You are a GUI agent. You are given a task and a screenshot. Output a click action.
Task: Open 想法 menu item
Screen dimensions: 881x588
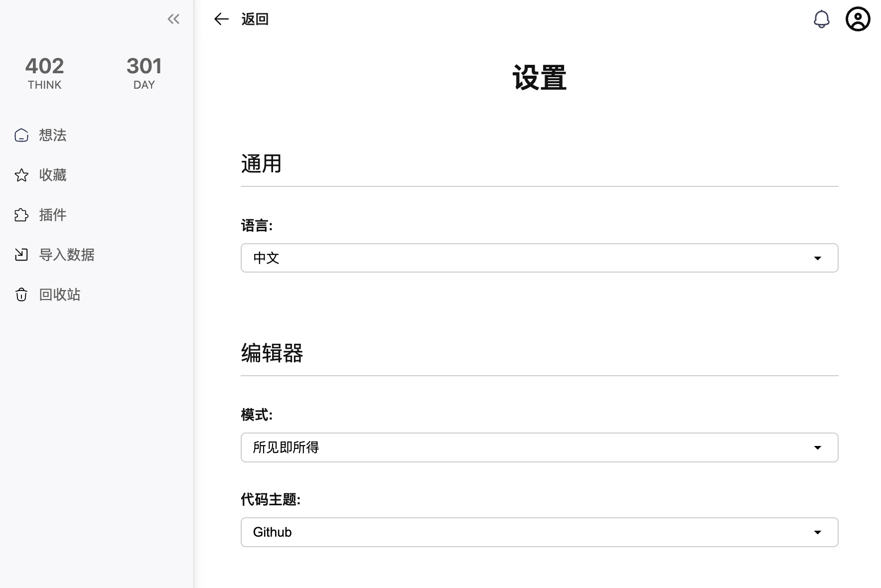click(x=53, y=135)
